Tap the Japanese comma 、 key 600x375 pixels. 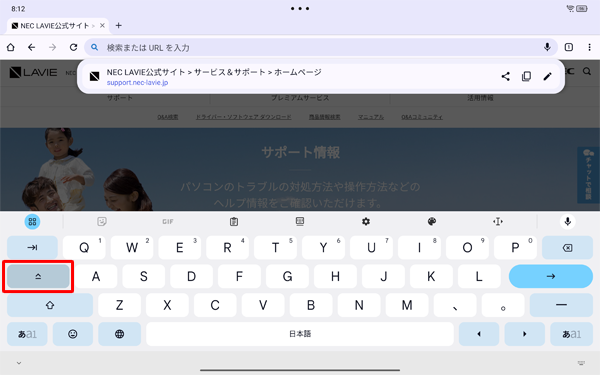tap(455, 305)
